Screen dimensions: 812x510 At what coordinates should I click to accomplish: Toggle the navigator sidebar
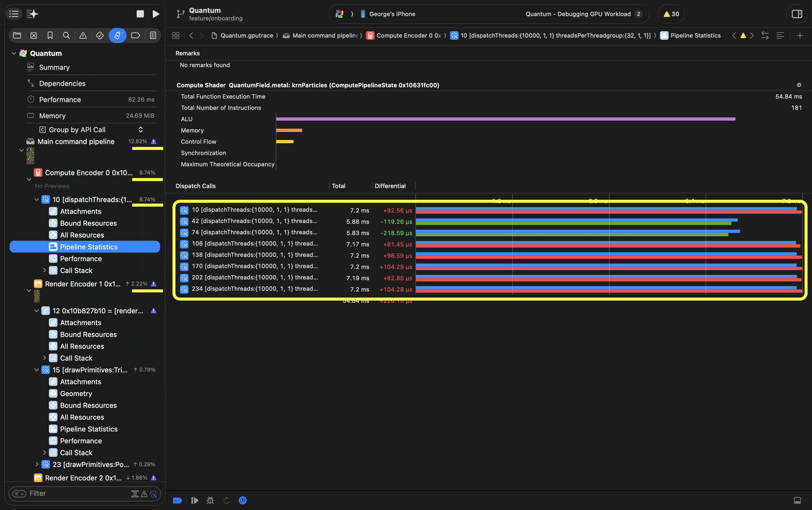[x=14, y=14]
